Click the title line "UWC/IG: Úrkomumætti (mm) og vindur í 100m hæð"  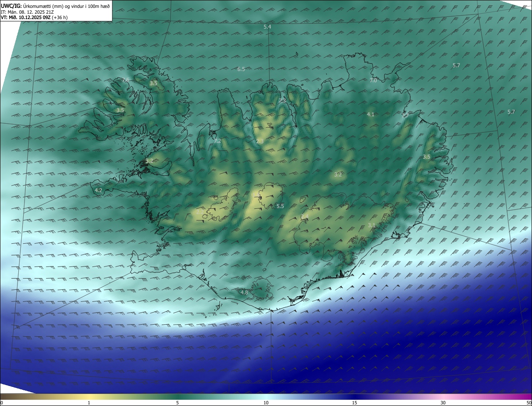(x=55, y=6)
